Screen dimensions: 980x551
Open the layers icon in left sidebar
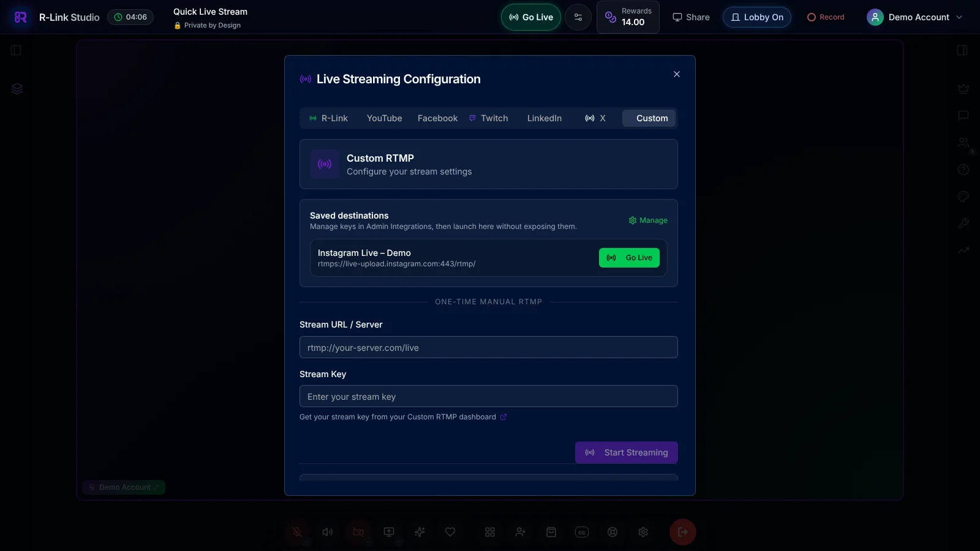point(17,89)
